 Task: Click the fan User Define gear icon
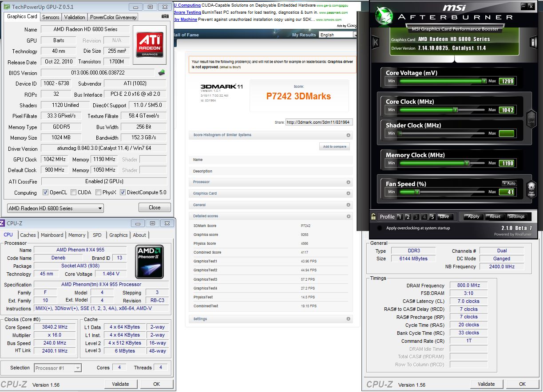[531, 188]
